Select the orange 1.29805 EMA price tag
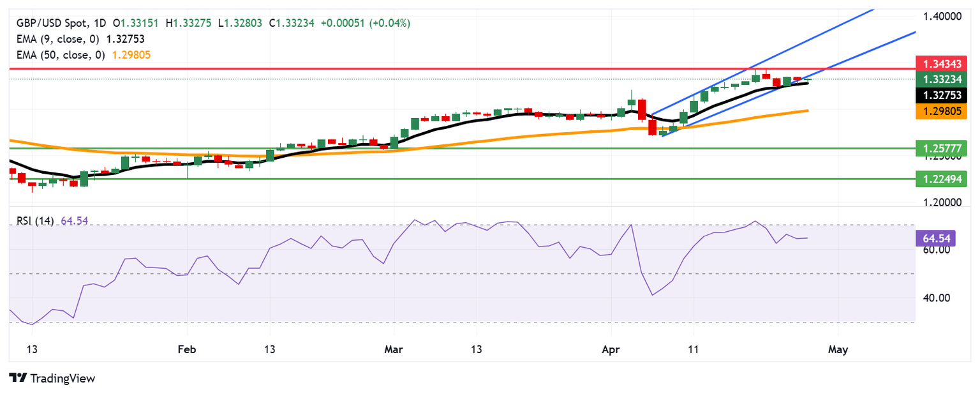Viewport: 980px width, 394px height. [x=942, y=111]
